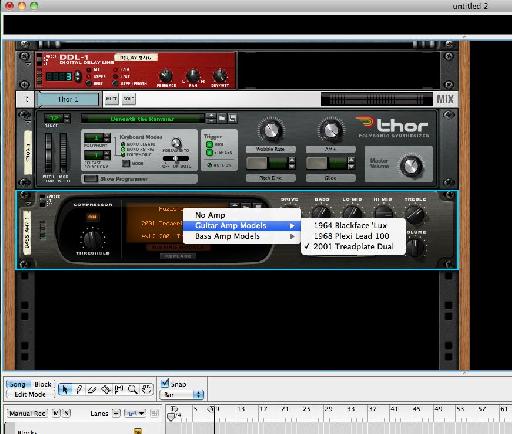The image size is (512, 434).
Task: Step Thor's patch selection up
Action: point(211,116)
